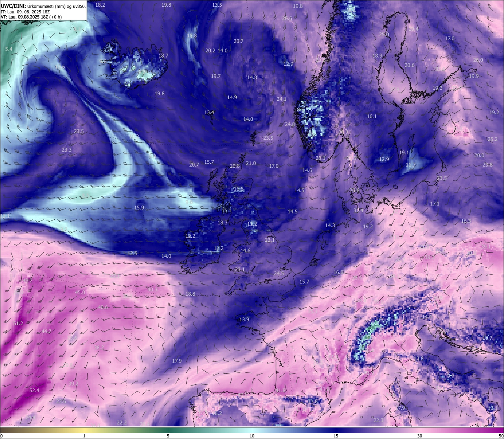Select the 16.6 map value
This screenshot has height=439, width=504.
point(338,272)
